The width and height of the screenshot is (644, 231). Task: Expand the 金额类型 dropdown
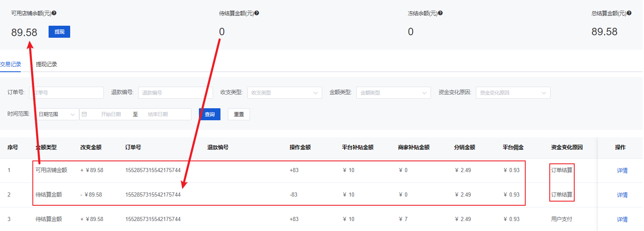[x=393, y=92]
